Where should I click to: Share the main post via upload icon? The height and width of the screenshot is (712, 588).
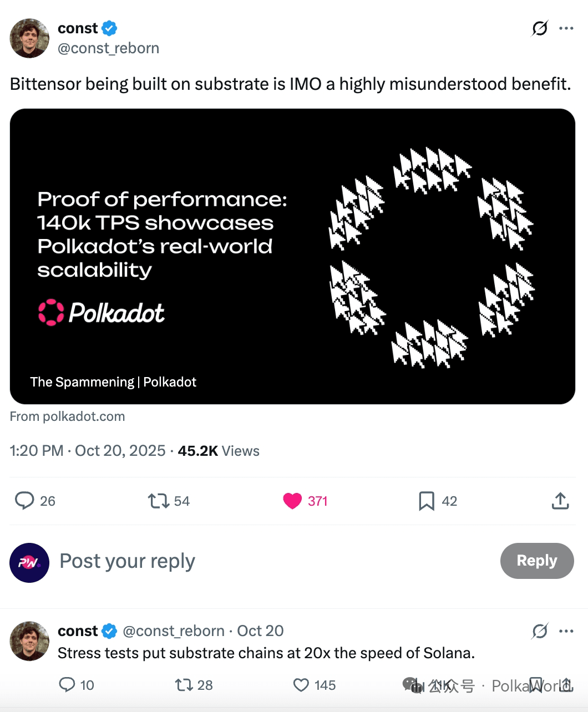[x=560, y=501]
